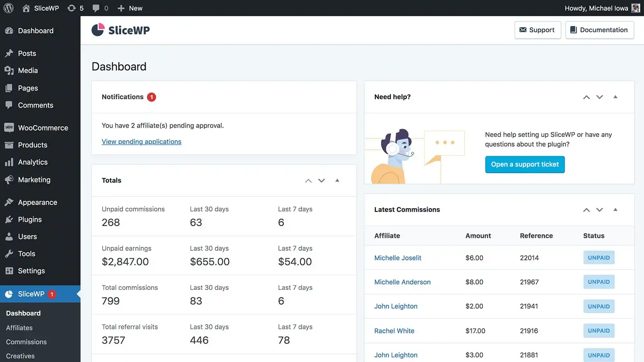Click the updates icon showing 5
Image resolution: width=644 pixels, height=362 pixels.
click(x=71, y=8)
